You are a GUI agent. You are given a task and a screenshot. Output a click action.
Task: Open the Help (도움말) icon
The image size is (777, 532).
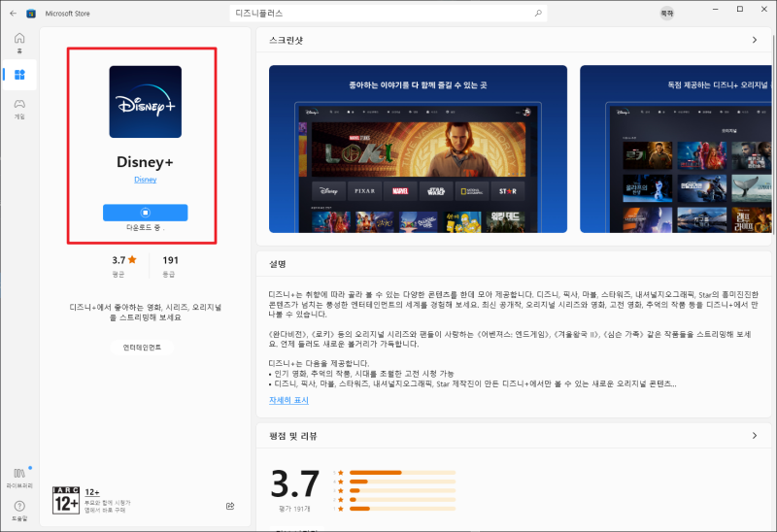click(x=19, y=511)
